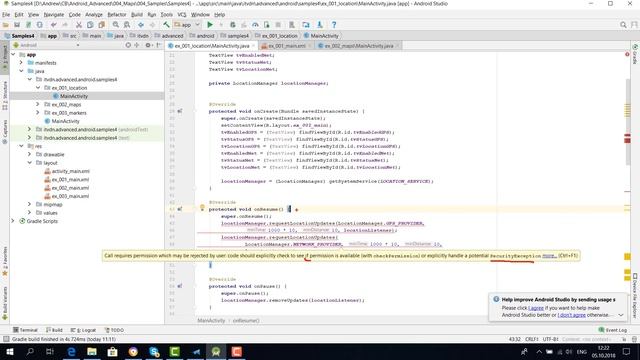Viewport: 640px width, 360px height.
Task: Click the red error indicator atop editor scrollbar
Action: click(627, 54)
